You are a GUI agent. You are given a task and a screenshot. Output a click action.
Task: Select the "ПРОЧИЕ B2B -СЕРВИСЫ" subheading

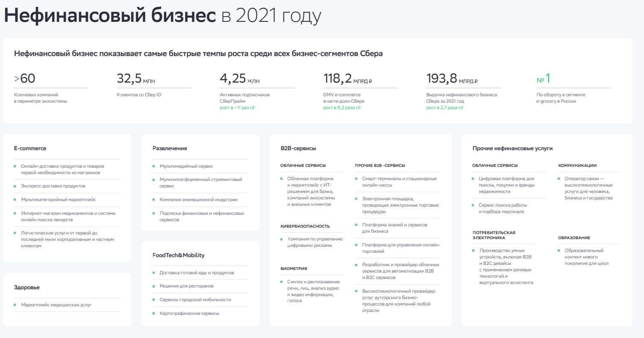coord(380,166)
